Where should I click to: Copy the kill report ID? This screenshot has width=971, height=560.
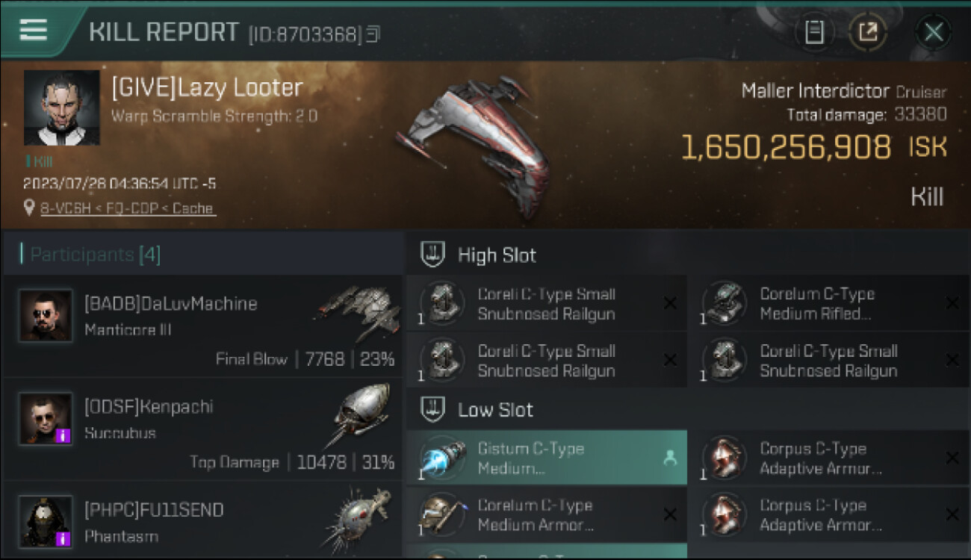[x=373, y=34]
